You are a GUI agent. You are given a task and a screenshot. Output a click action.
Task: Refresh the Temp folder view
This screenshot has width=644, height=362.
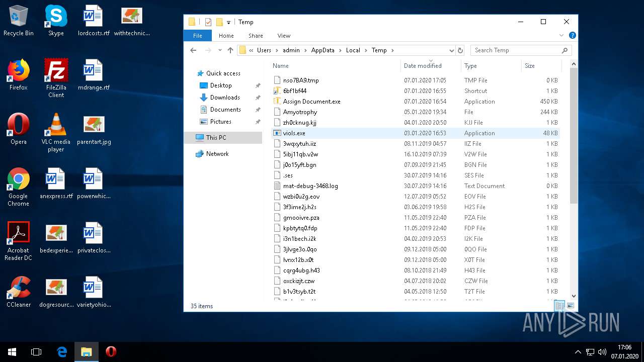click(x=460, y=50)
